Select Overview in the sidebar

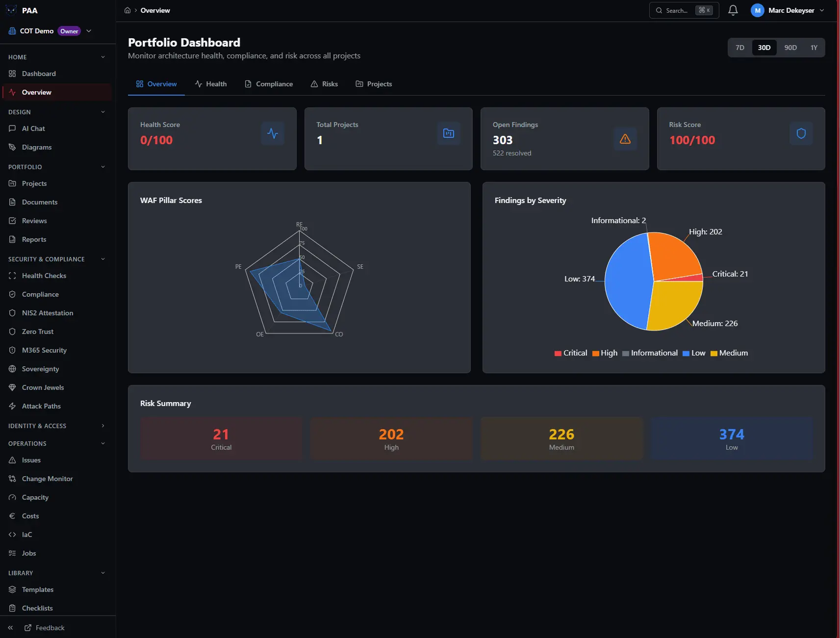[x=57, y=92]
